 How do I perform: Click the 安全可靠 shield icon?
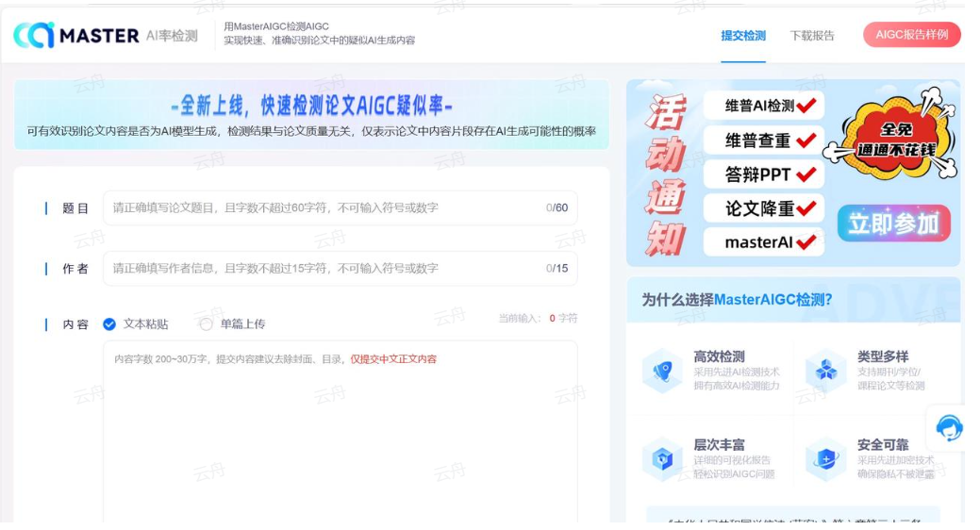tap(826, 459)
